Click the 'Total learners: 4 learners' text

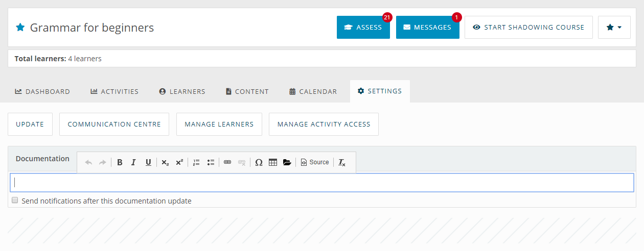point(58,59)
